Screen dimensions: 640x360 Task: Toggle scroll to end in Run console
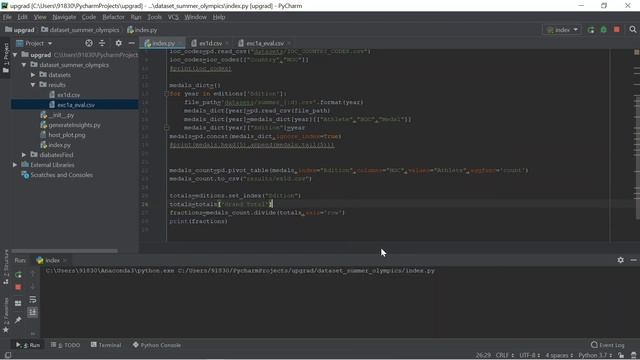coord(33,312)
